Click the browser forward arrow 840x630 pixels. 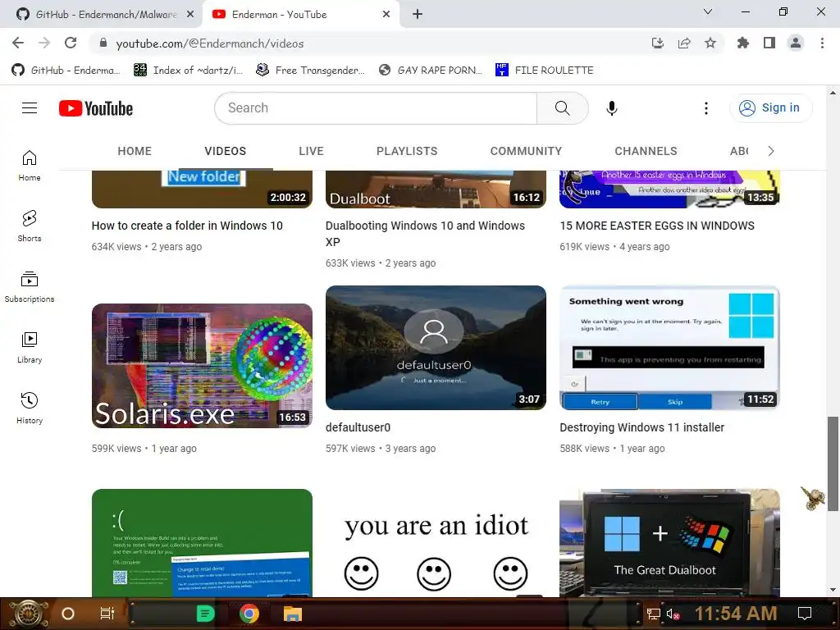tap(44, 43)
